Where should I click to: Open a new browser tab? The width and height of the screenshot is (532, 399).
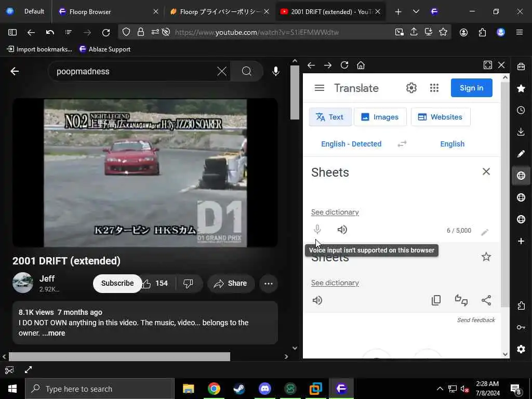(398, 11)
